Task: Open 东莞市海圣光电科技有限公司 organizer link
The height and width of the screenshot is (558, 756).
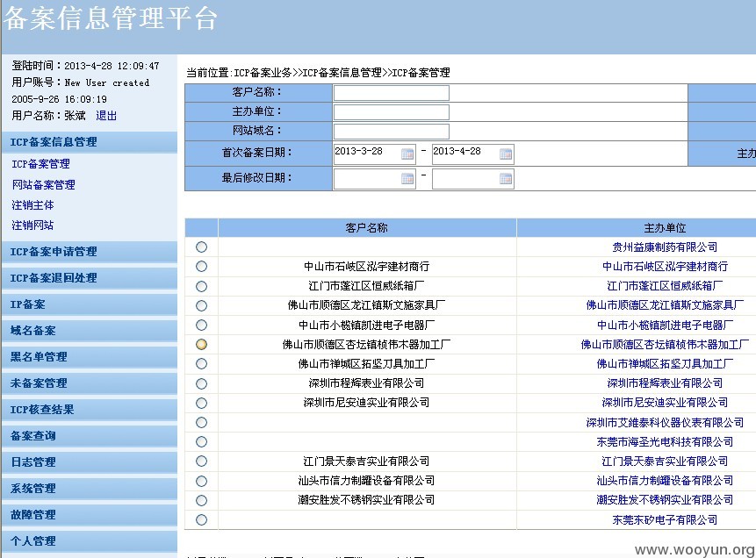Action: [665, 442]
